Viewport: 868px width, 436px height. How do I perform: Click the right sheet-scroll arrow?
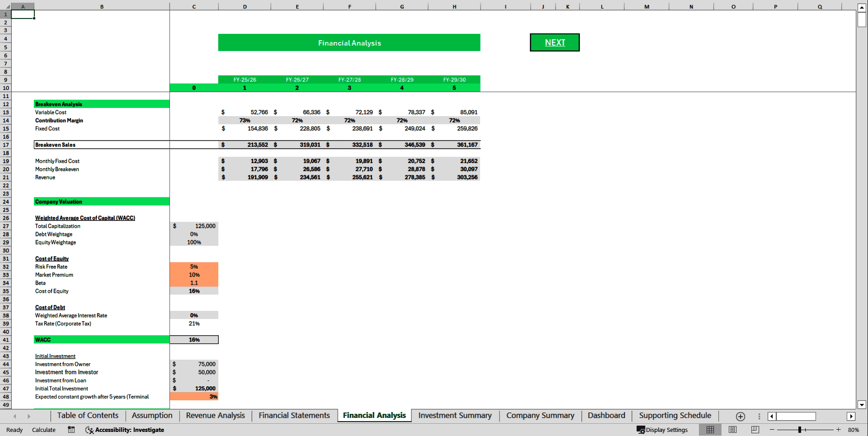coord(29,416)
